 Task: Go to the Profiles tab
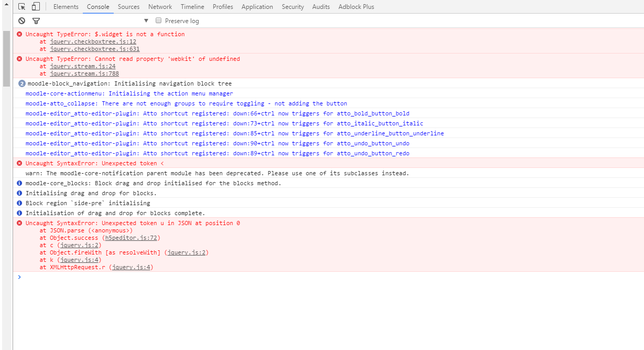pyautogui.click(x=223, y=7)
